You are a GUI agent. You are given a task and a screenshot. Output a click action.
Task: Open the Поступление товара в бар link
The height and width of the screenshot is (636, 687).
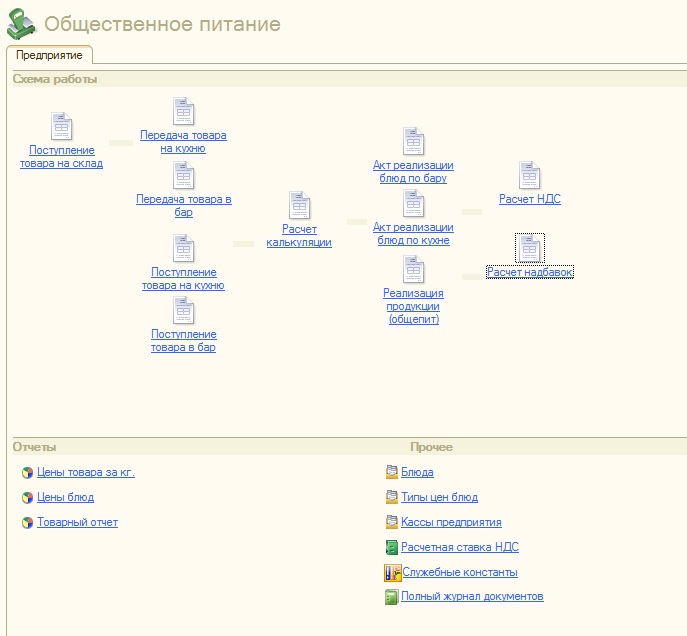[183, 341]
